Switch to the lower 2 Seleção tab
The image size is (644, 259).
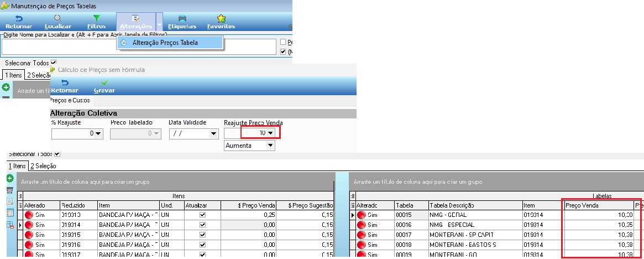[43, 166]
